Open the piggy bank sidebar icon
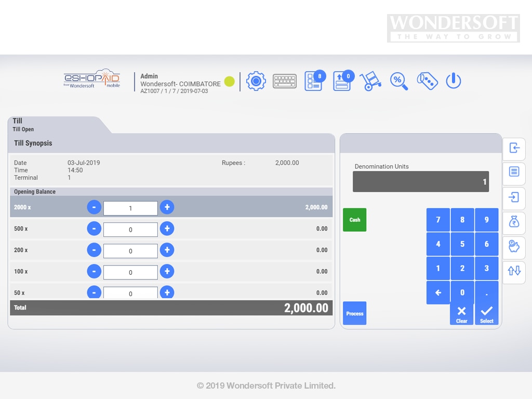Viewport: 532px width, 399px height. [514, 247]
